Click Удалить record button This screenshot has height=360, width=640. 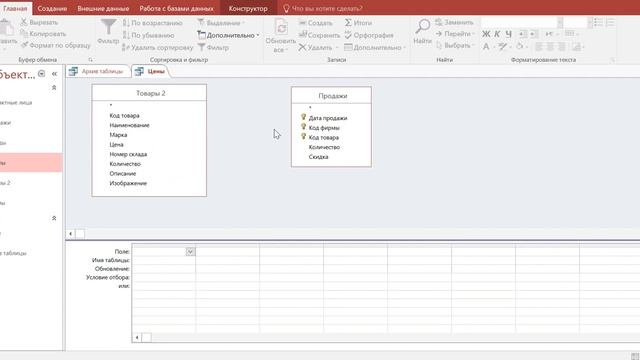coord(318,47)
